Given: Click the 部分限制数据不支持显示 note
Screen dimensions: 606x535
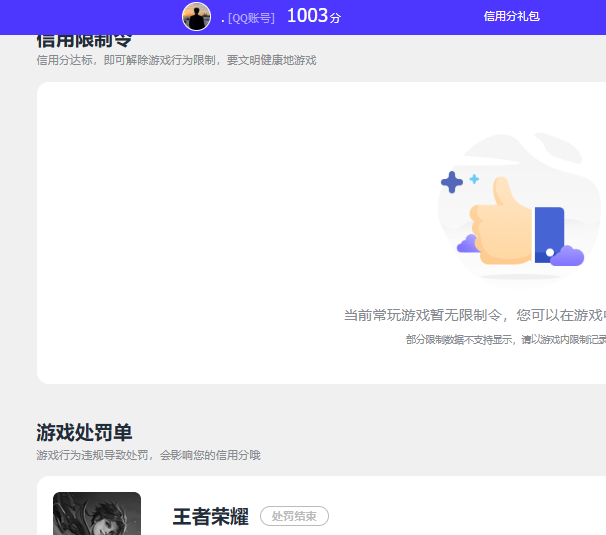Looking at the screenshot, I should pyautogui.click(x=506, y=339).
